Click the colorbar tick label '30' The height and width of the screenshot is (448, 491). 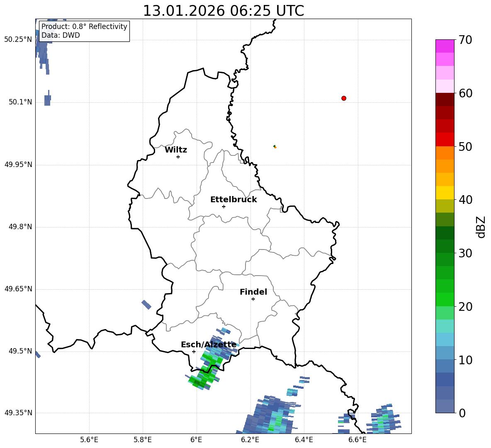coord(465,253)
